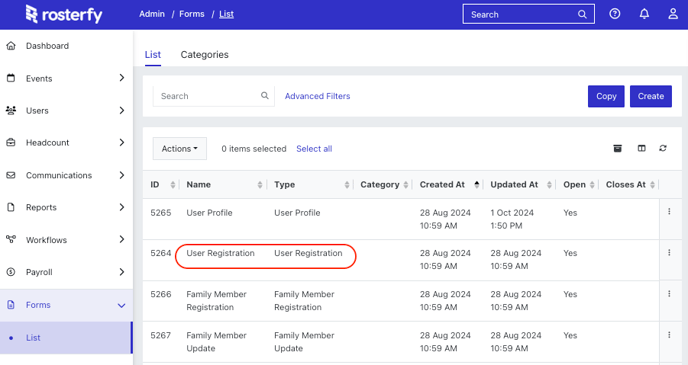This screenshot has width=688, height=365.
Task: Go to Dashboard in the sidebar
Action: click(47, 46)
